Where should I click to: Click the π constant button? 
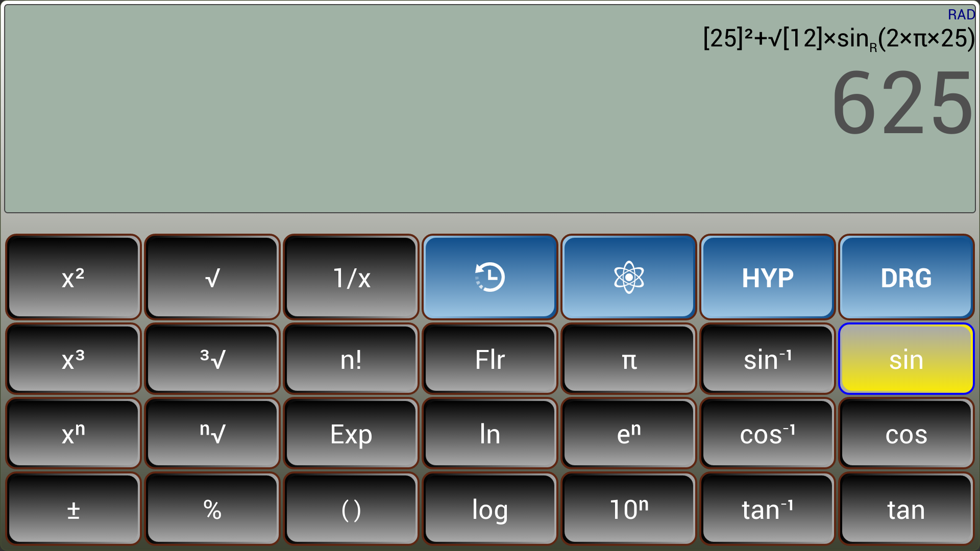coord(629,359)
